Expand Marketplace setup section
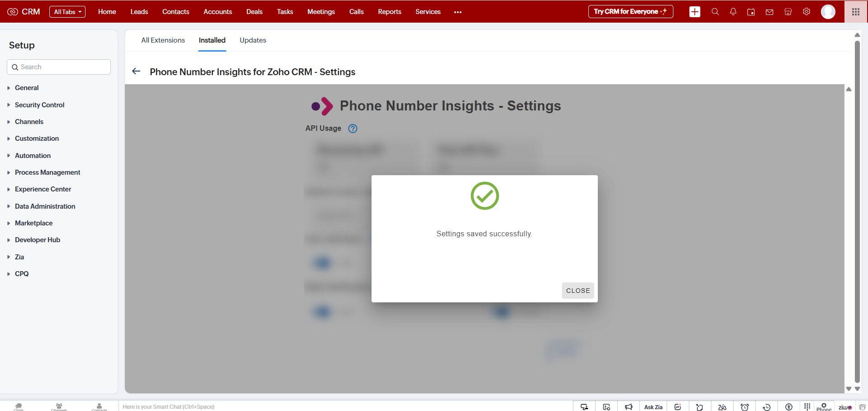Image resolution: width=868 pixels, height=411 pixels. [33, 223]
